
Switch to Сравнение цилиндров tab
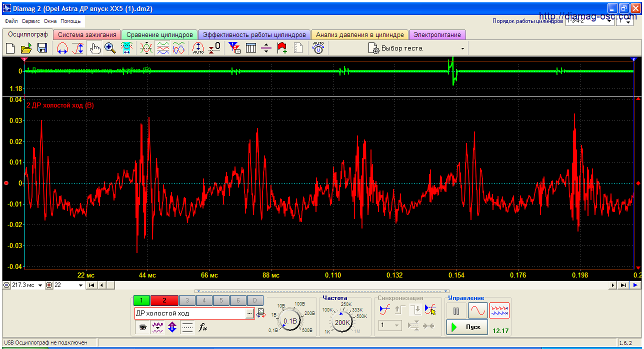click(159, 35)
